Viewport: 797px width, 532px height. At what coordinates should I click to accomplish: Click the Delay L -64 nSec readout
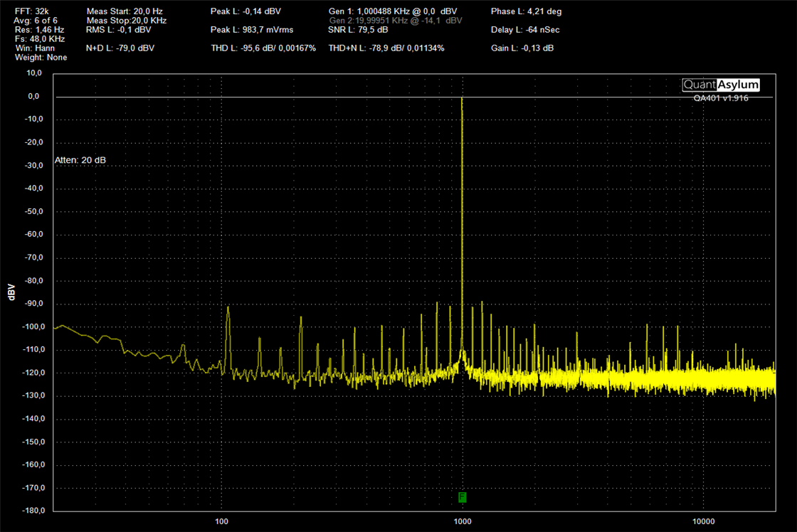pos(525,30)
